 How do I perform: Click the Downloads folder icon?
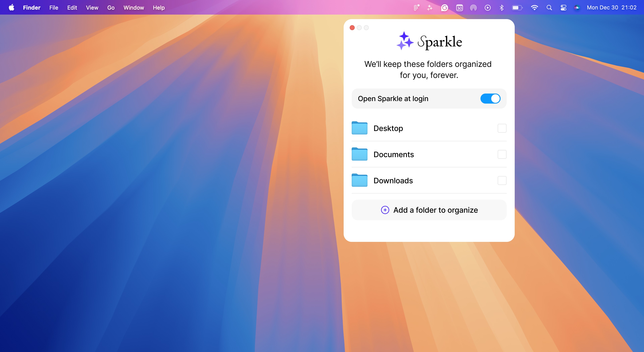pyautogui.click(x=360, y=180)
